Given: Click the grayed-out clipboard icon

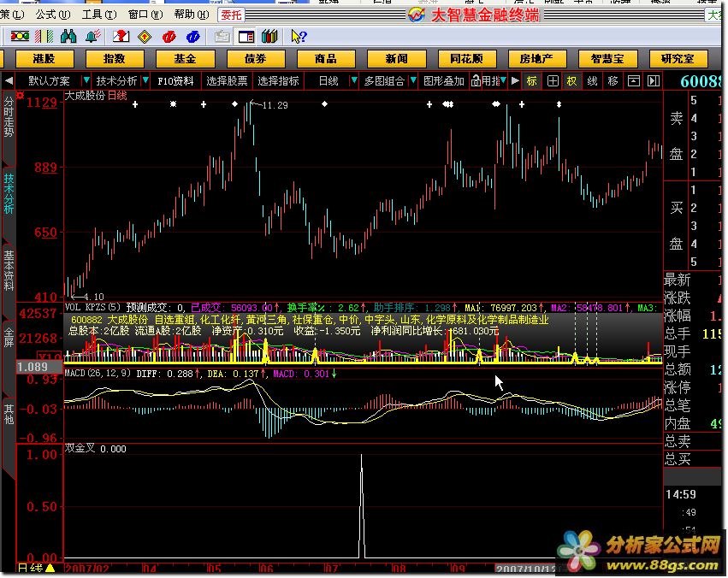Looking at the screenshot, I should (222, 36).
